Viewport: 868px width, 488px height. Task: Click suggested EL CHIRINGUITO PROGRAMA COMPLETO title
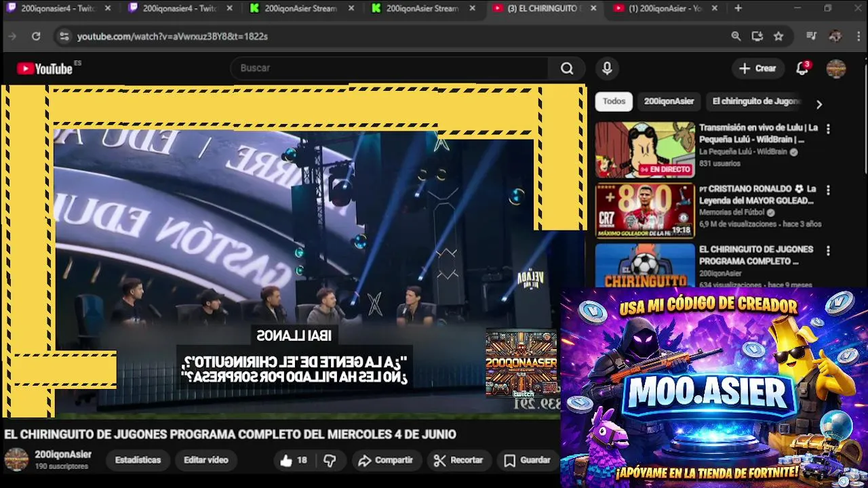coord(756,256)
